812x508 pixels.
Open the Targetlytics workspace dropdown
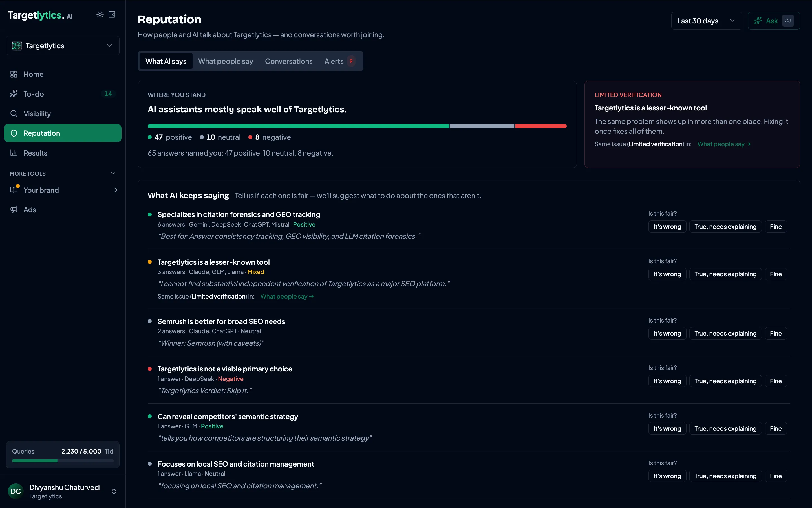[63, 46]
